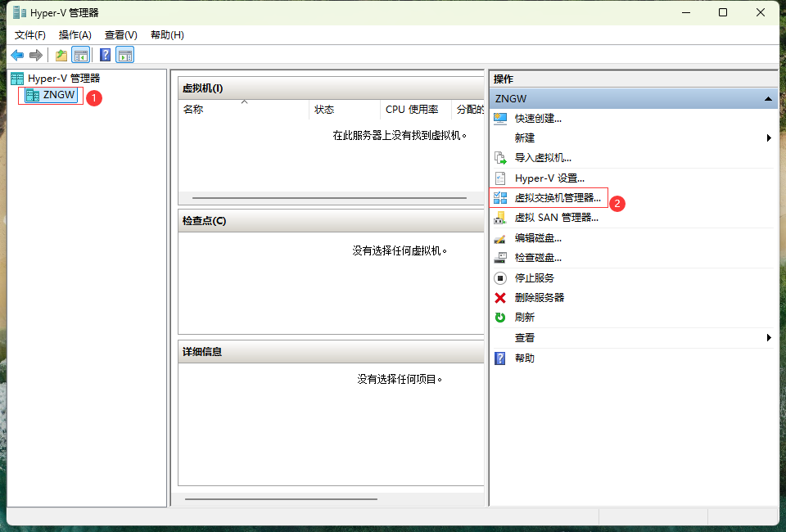Select the ZNGW server in the tree
The width and height of the screenshot is (786, 532).
(x=59, y=96)
